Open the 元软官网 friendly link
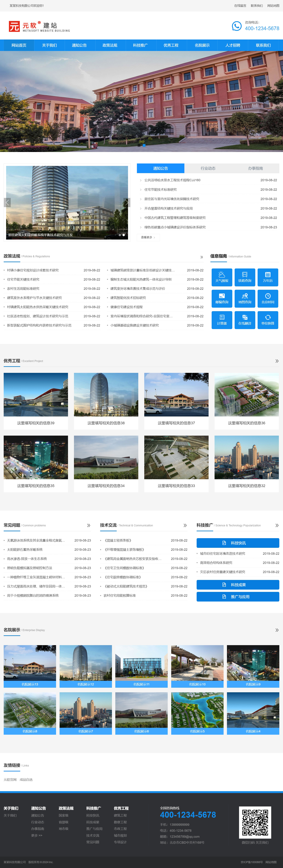The height and width of the screenshot is (868, 283). pos(10,779)
